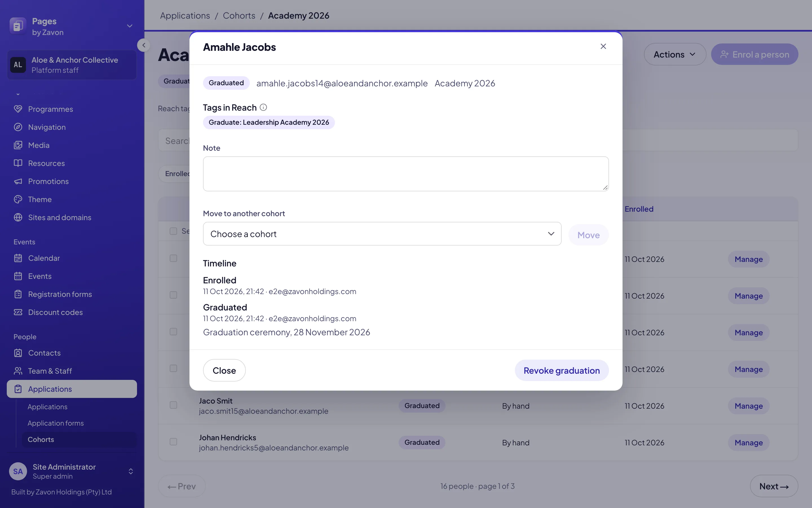Click the Close button in dialog footer
The image size is (812, 508).
(224, 370)
